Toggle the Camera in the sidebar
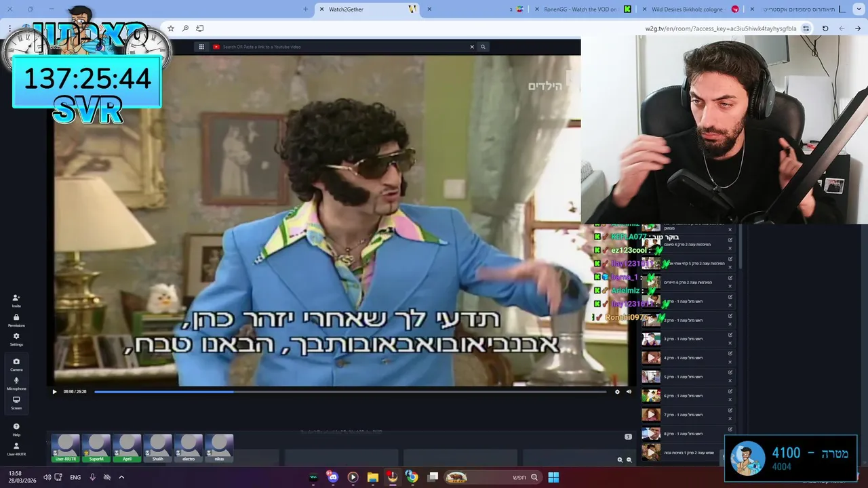This screenshot has height=488, width=868. (x=16, y=364)
